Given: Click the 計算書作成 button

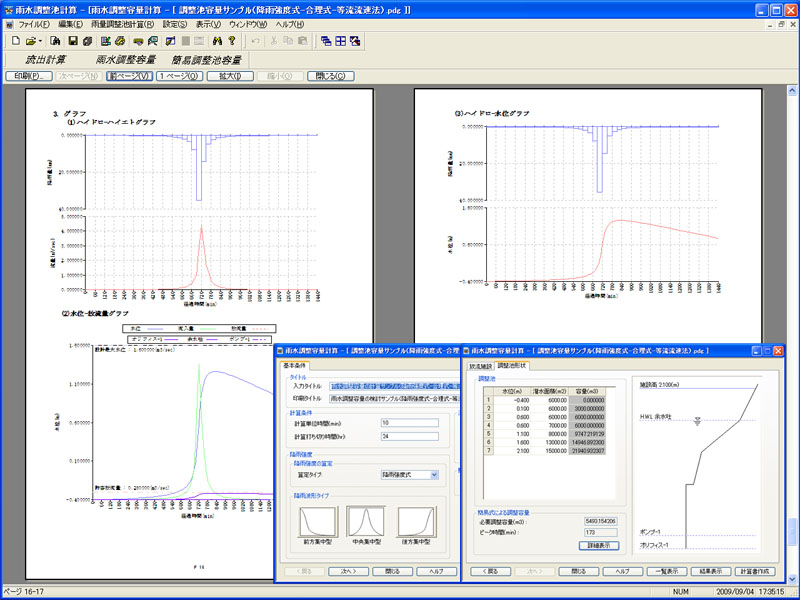Looking at the screenshot, I should (757, 571).
